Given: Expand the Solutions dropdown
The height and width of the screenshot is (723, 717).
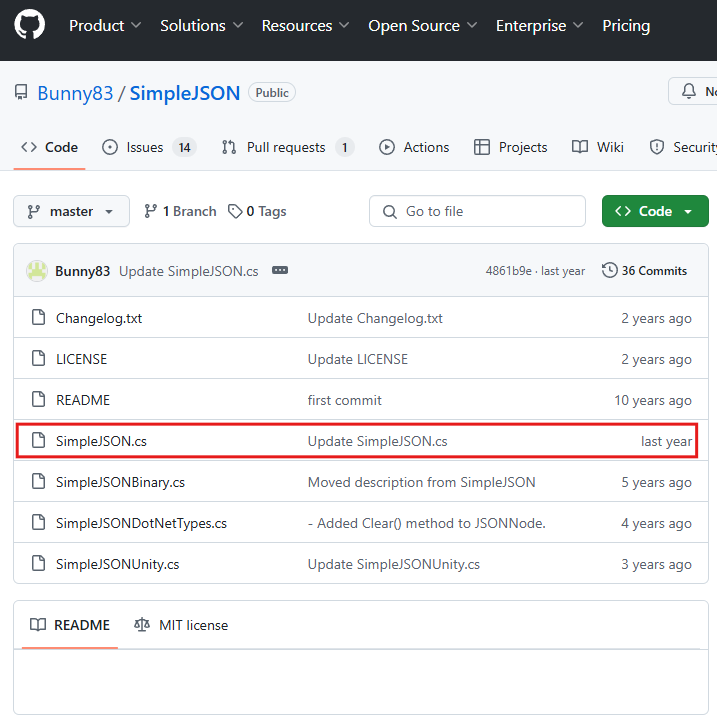Looking at the screenshot, I should [x=201, y=25].
